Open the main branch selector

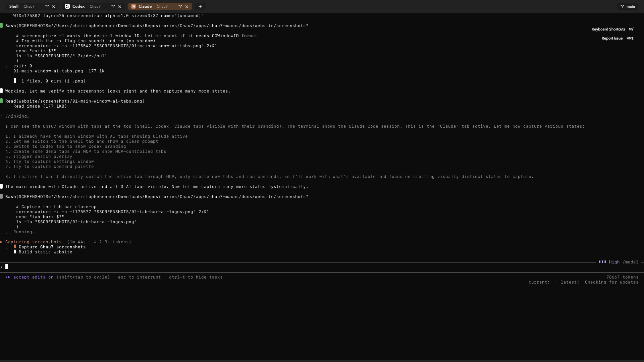[628, 6]
